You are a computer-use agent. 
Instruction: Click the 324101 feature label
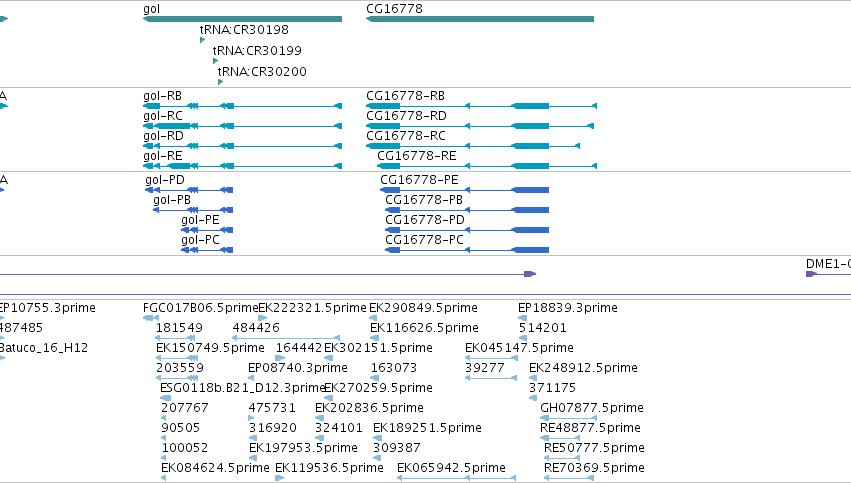pyautogui.click(x=339, y=428)
